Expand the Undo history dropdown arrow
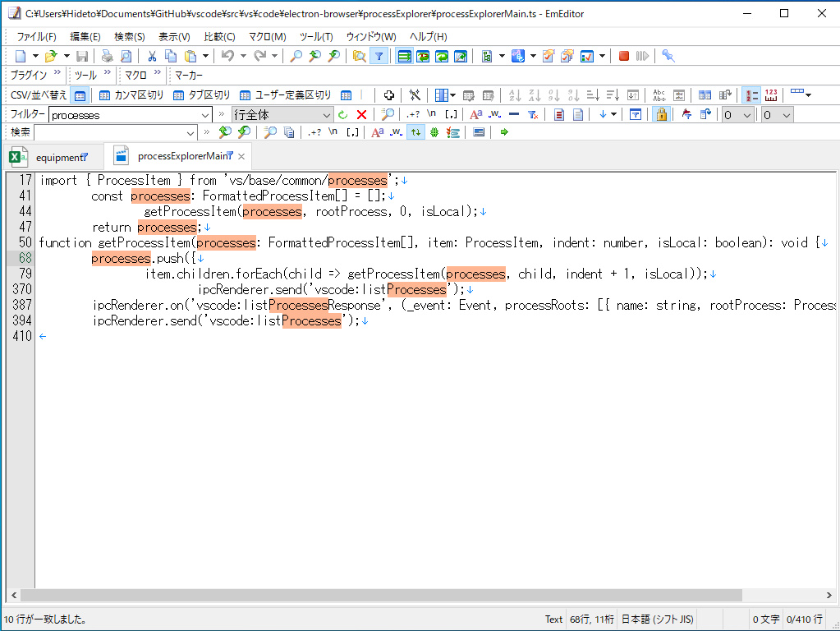Screen dimensions: 840x631 click(243, 56)
